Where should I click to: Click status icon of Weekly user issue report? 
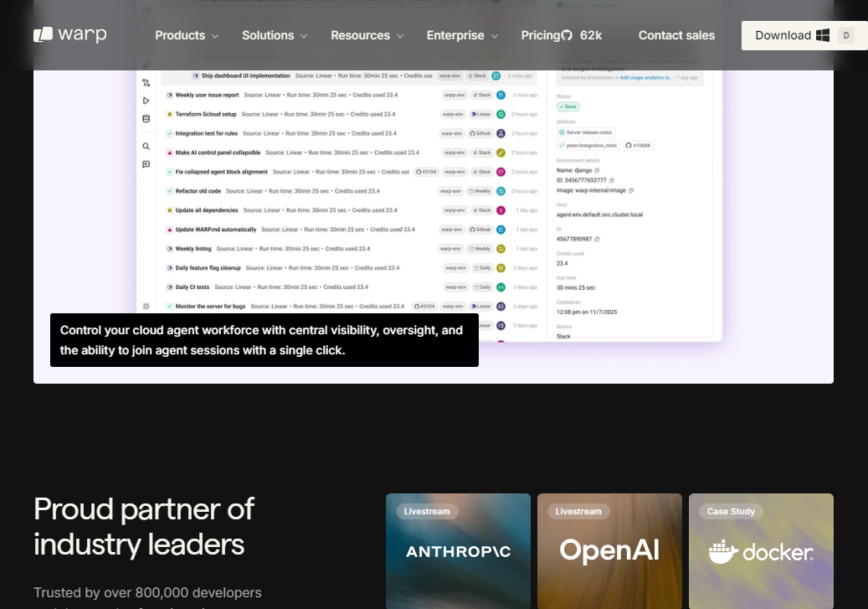click(169, 95)
